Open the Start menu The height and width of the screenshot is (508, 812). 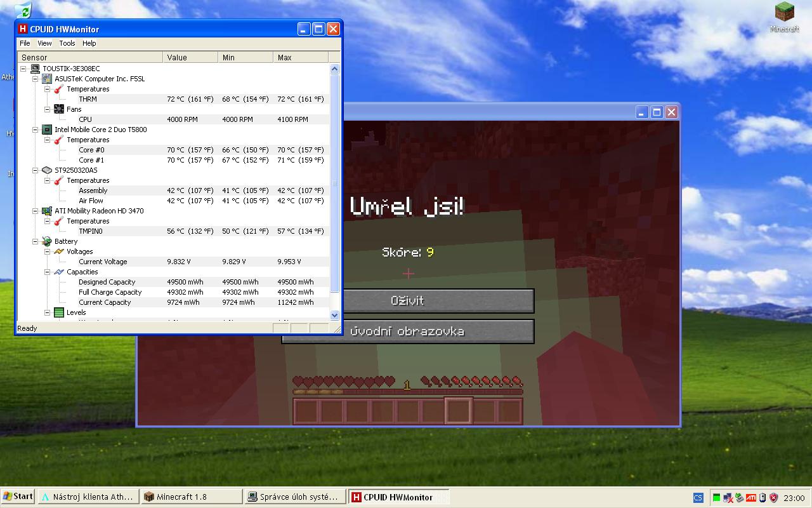tap(18, 497)
